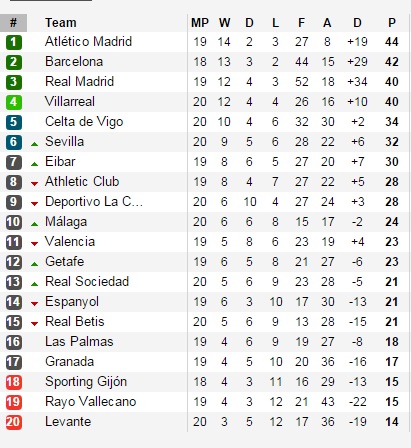Select the Real Madrid team name

point(79,82)
